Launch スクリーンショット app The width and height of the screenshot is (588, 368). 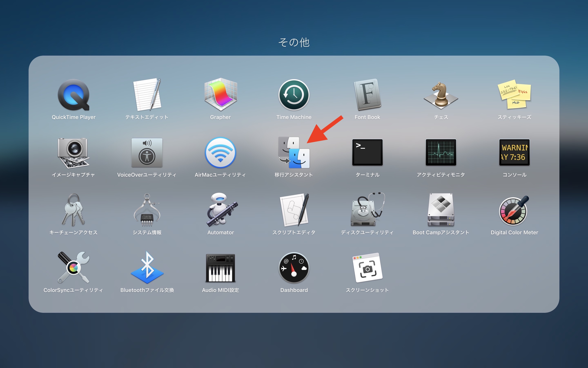click(367, 268)
